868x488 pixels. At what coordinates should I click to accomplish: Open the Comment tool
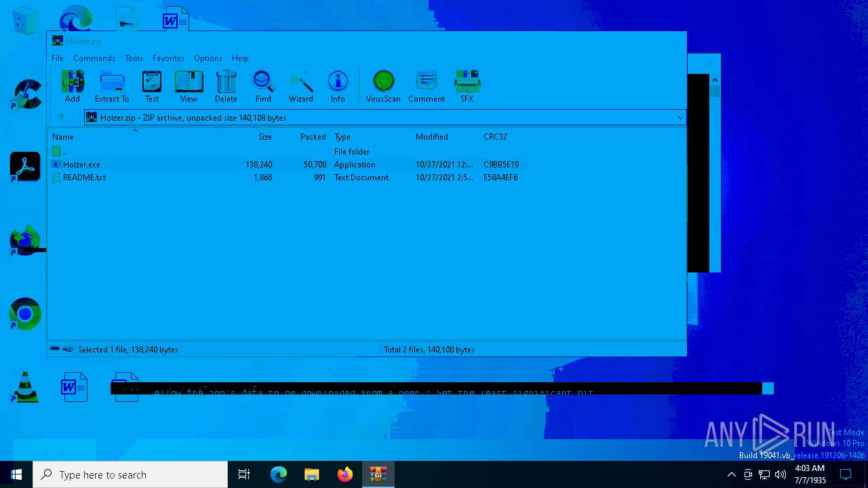427,85
